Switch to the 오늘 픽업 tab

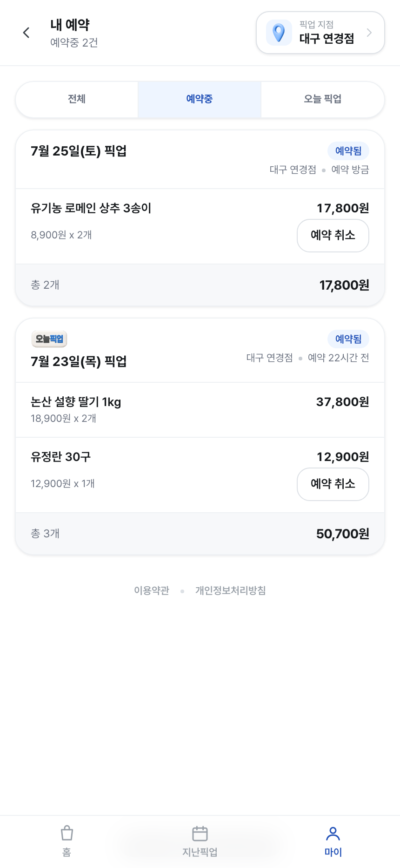tap(323, 99)
